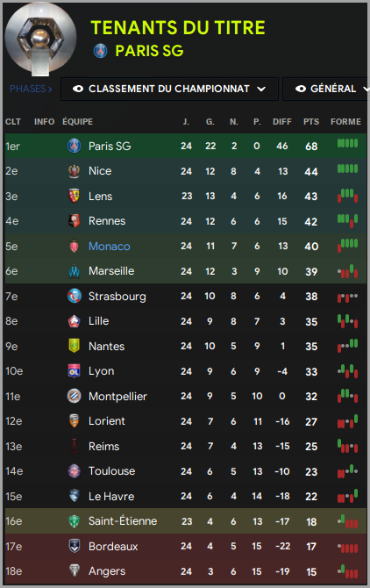Click the Lyon OL crest
Image resolution: width=370 pixels, height=588 pixels.
click(75, 371)
